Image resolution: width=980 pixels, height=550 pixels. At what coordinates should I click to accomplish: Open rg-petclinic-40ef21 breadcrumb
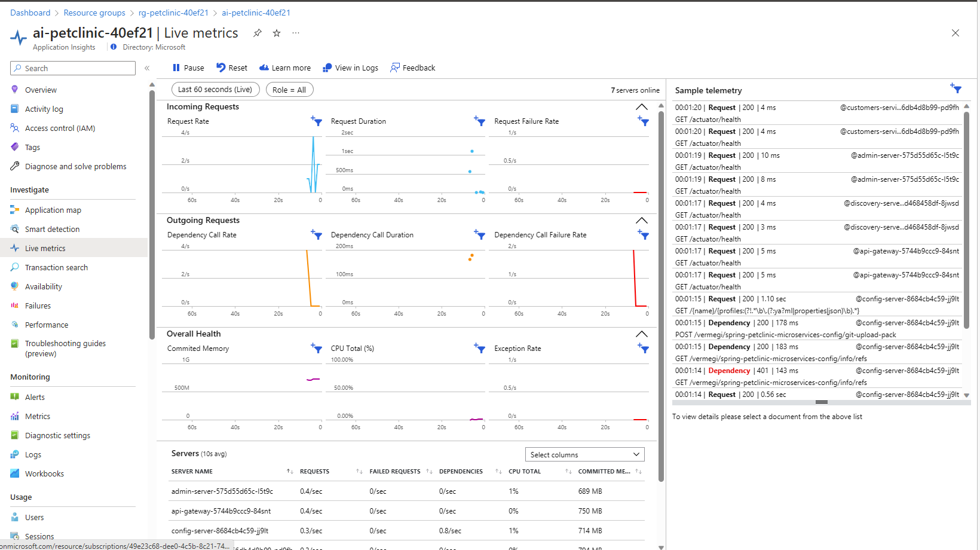tap(173, 13)
